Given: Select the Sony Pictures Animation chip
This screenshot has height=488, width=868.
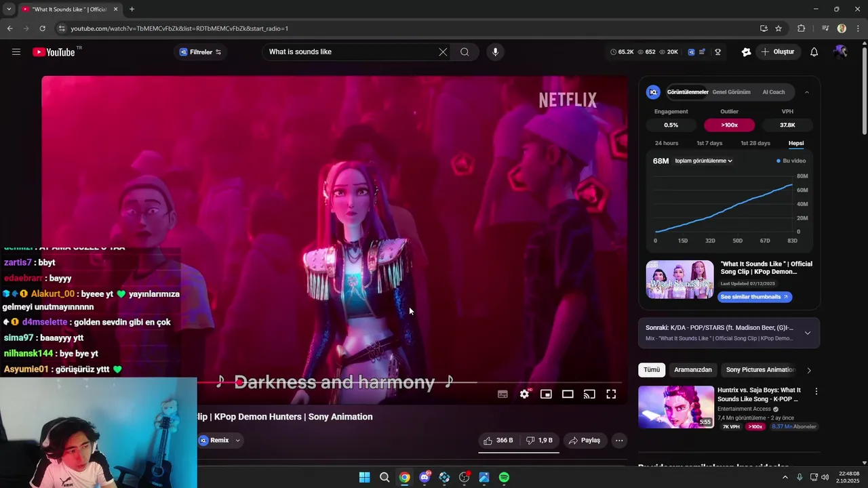Looking at the screenshot, I should click(x=760, y=370).
